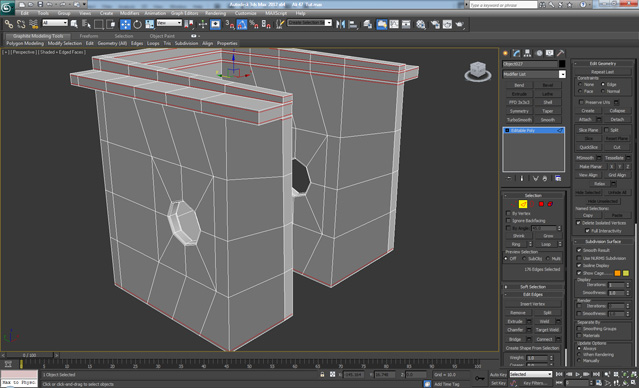The image size is (639, 388).
Task: Toggle the Split checkbox beside Slice Plane
Action: [x=606, y=130]
